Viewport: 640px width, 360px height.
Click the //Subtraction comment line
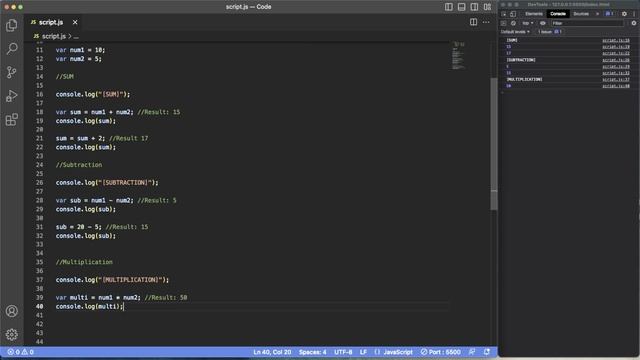point(79,165)
